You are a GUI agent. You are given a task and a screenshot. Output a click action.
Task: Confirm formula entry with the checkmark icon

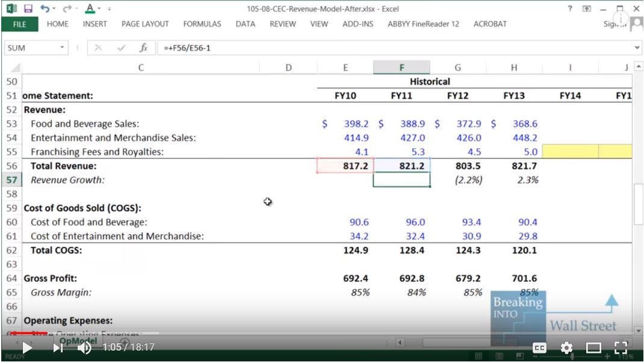pos(119,47)
